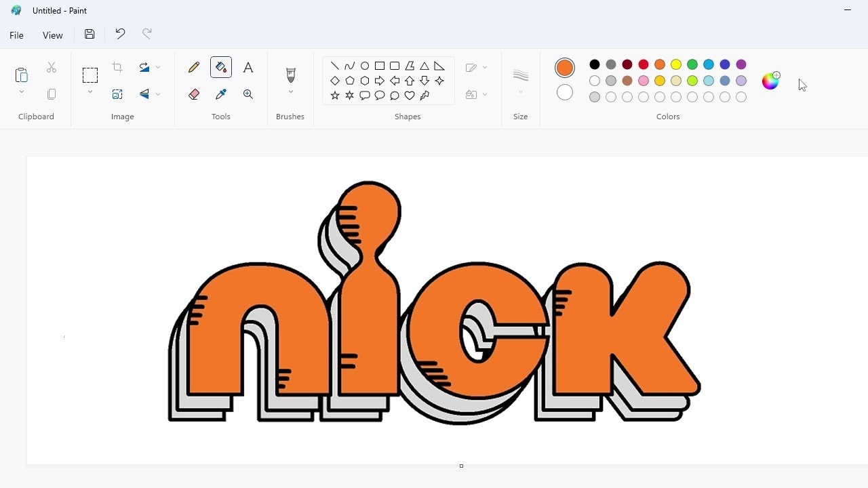Click the Resize and skew icon

(117, 94)
